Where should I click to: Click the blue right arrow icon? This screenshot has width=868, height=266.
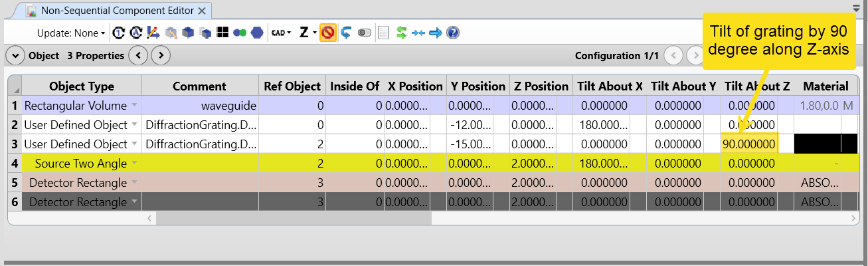[436, 33]
